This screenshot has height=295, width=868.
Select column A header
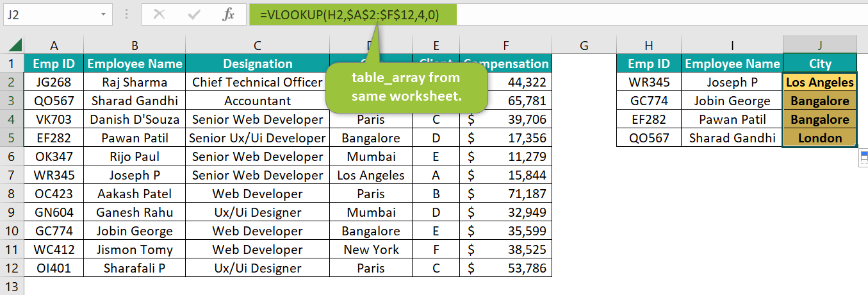(x=54, y=45)
